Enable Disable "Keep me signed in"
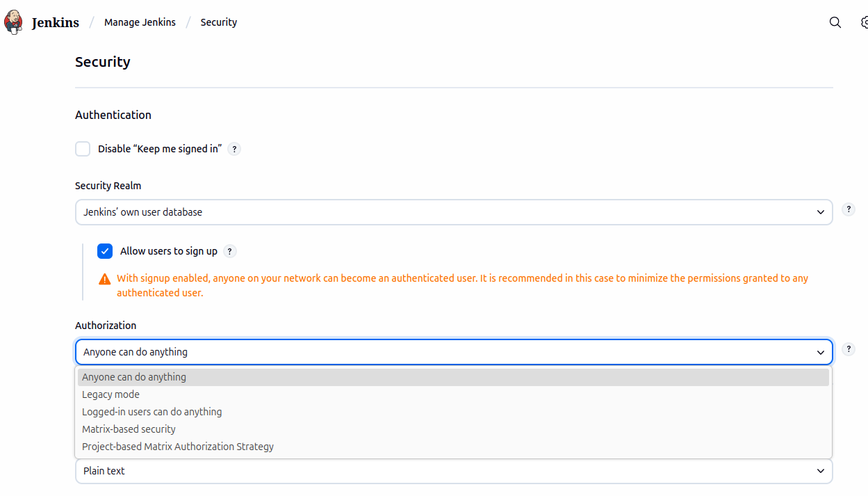 point(82,148)
